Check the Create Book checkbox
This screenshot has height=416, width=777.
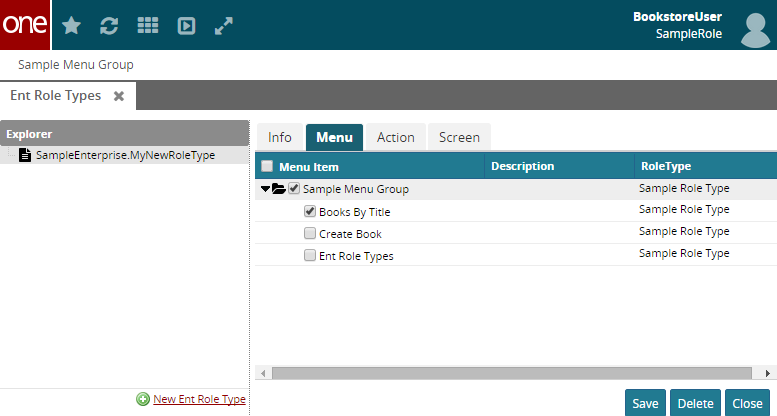coord(310,233)
